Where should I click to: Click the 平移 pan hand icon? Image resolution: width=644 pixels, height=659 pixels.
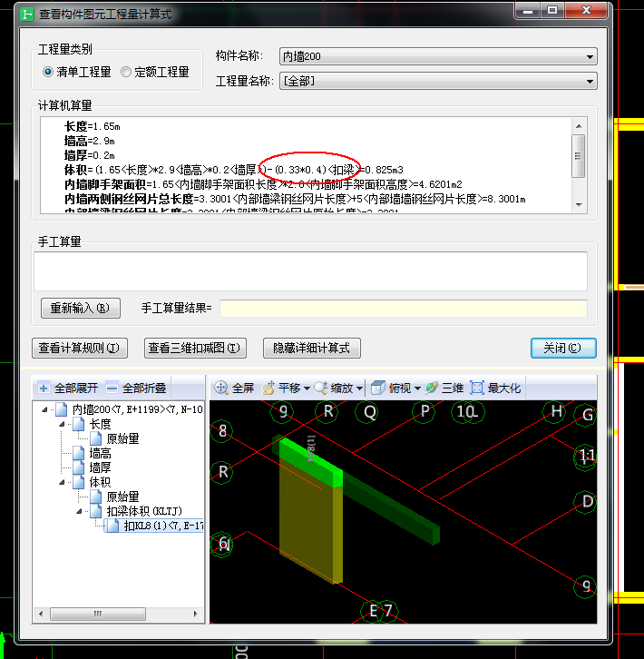[x=268, y=388]
